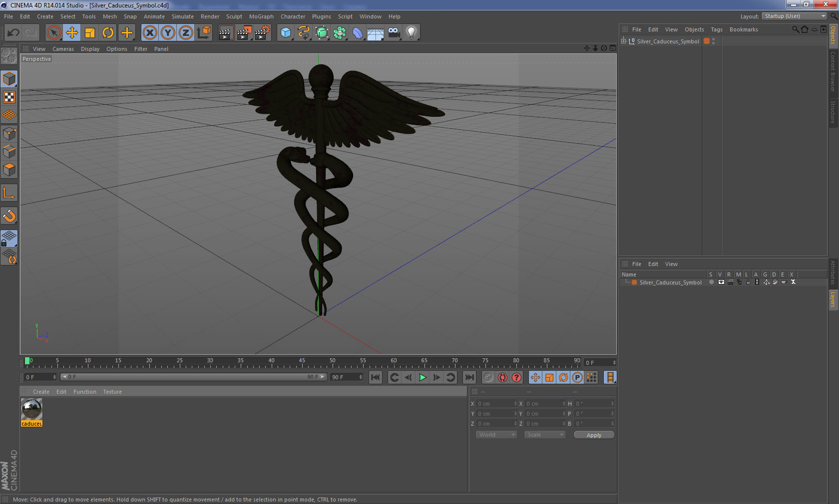Add a Bend deformer
This screenshot has height=504, width=839.
point(358,33)
